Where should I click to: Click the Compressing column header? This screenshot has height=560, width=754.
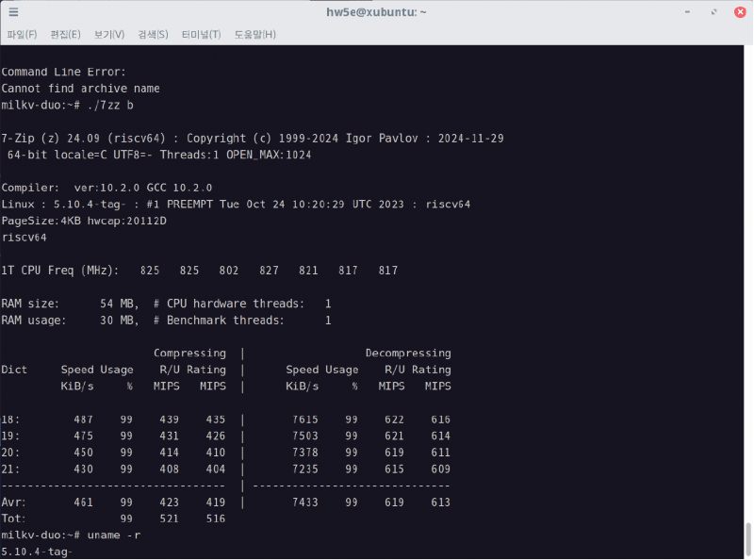pos(189,354)
